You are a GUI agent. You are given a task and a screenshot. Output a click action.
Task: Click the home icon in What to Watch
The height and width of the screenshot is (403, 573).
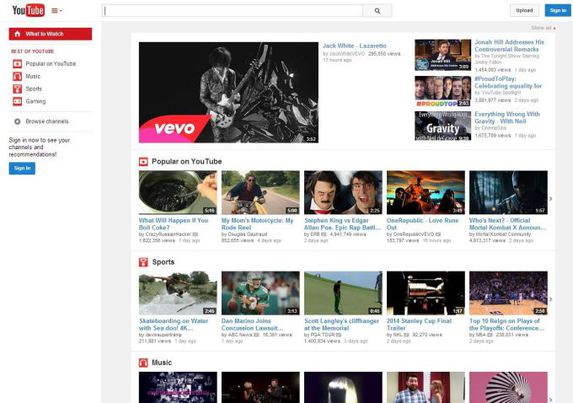coord(17,34)
